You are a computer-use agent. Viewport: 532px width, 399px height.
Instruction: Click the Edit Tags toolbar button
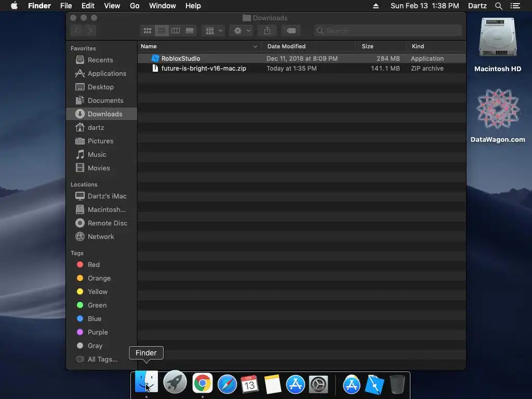coord(291,31)
